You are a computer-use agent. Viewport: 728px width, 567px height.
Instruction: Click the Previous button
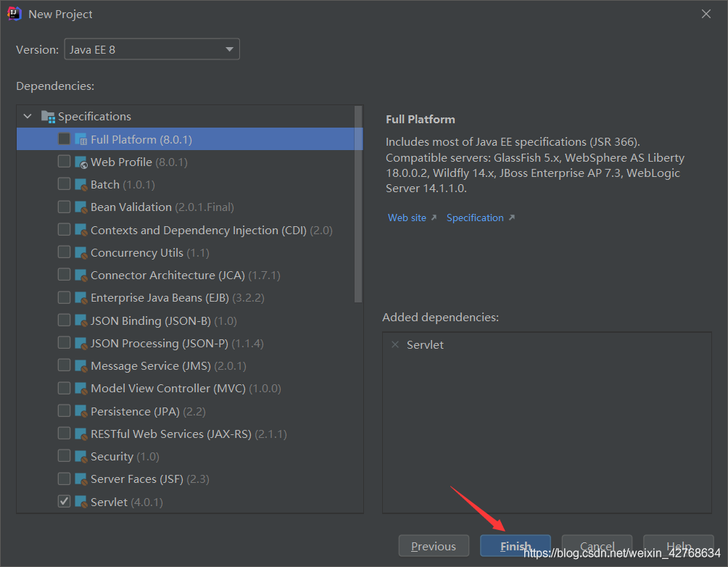tap(434, 546)
